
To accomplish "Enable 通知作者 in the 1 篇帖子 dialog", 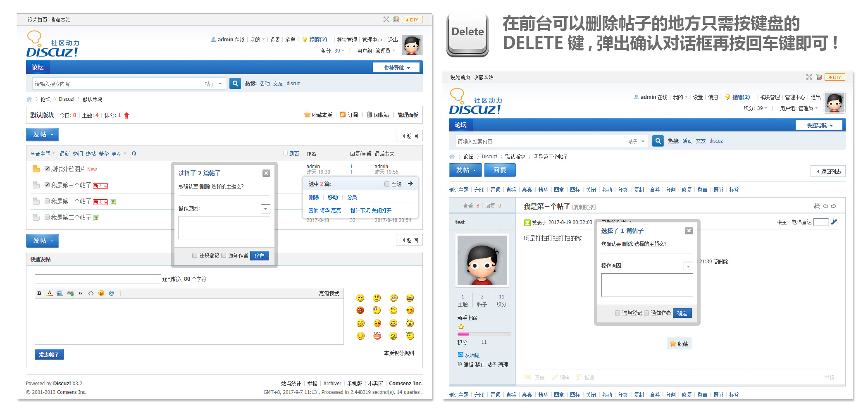I will click(x=646, y=313).
